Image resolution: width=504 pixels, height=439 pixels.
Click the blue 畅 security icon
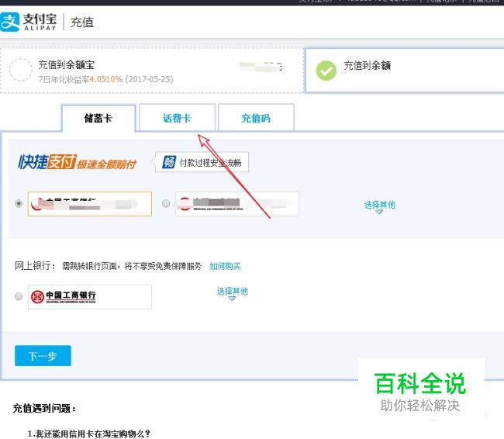click(169, 162)
